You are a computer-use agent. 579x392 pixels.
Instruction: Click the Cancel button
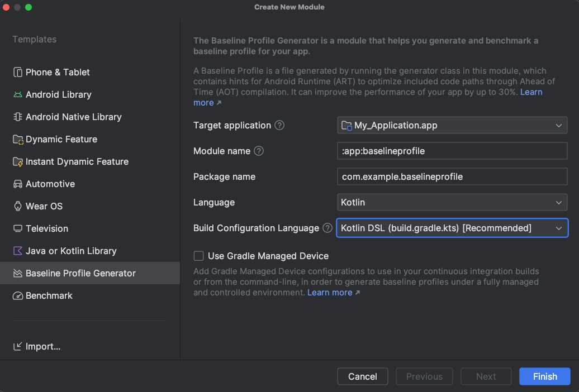(x=363, y=376)
